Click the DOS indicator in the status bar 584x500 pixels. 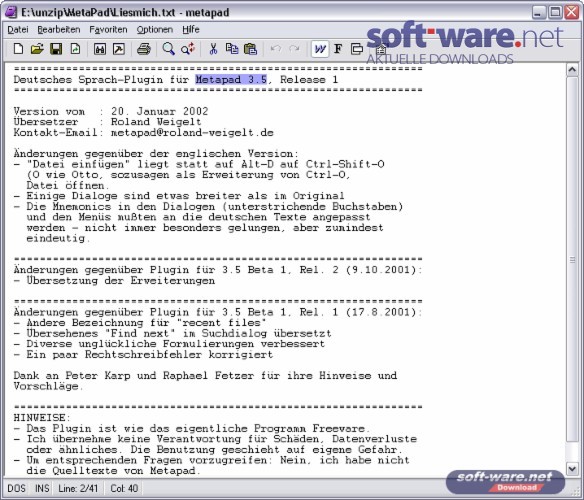[x=16, y=488]
